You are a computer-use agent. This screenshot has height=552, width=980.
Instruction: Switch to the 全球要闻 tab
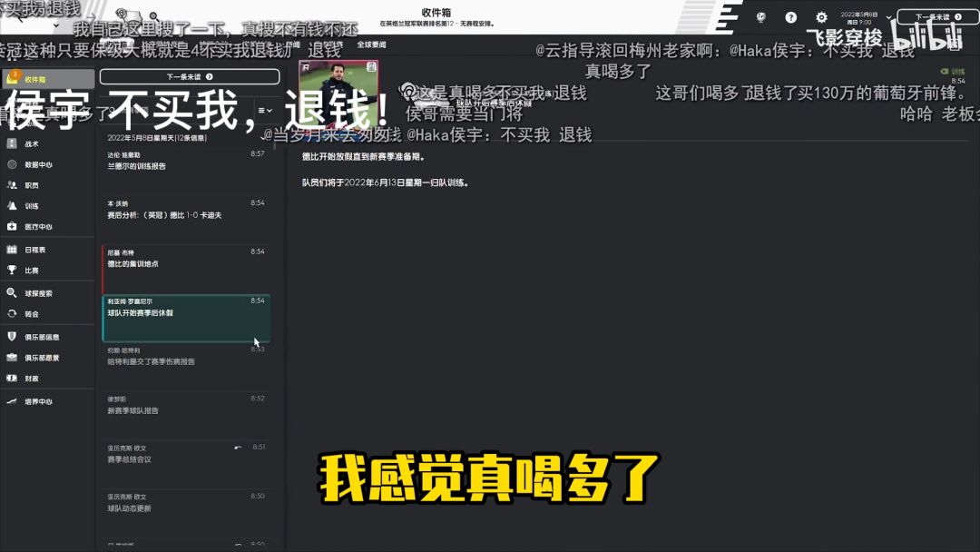tap(371, 44)
